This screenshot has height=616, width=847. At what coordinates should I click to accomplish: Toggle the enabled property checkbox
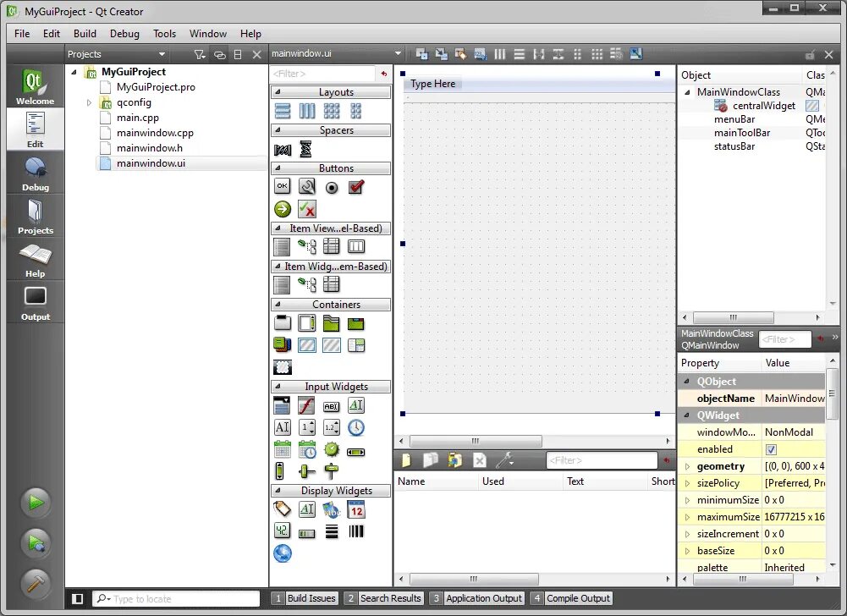tap(771, 449)
